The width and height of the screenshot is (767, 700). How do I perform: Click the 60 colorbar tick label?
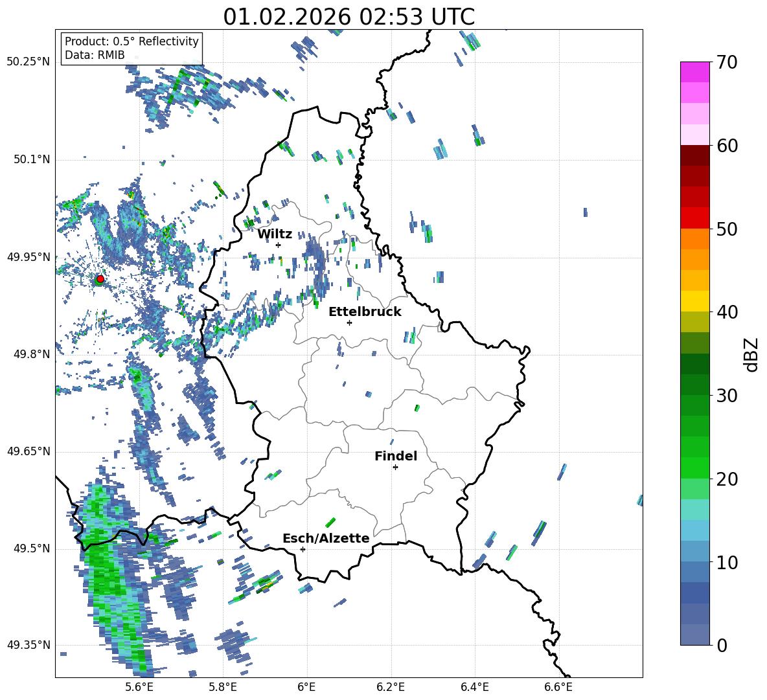pyautogui.click(x=727, y=146)
